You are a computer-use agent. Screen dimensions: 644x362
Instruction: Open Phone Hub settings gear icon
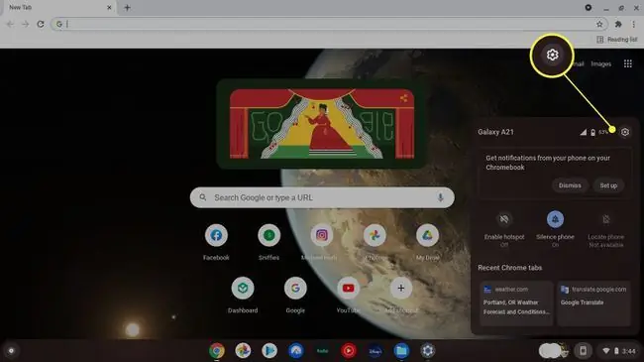[625, 132]
